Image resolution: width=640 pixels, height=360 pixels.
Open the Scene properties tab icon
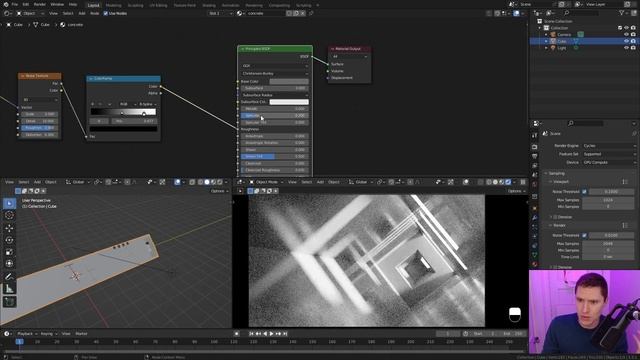(x=535, y=175)
